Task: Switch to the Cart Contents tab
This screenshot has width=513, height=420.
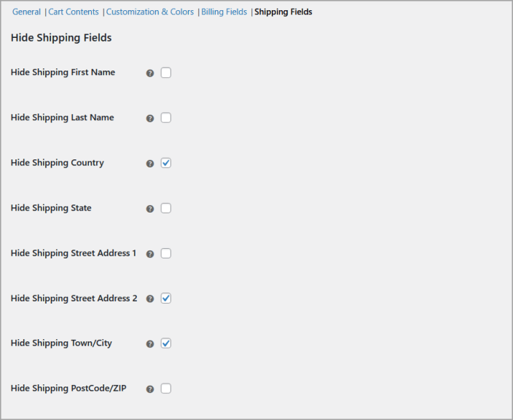Action: [74, 12]
